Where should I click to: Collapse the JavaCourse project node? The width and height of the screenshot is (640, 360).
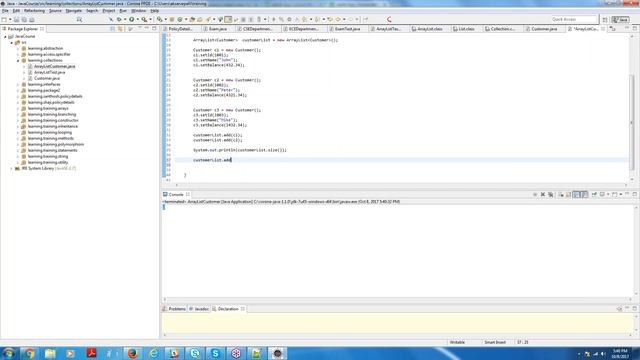[x=5, y=37]
